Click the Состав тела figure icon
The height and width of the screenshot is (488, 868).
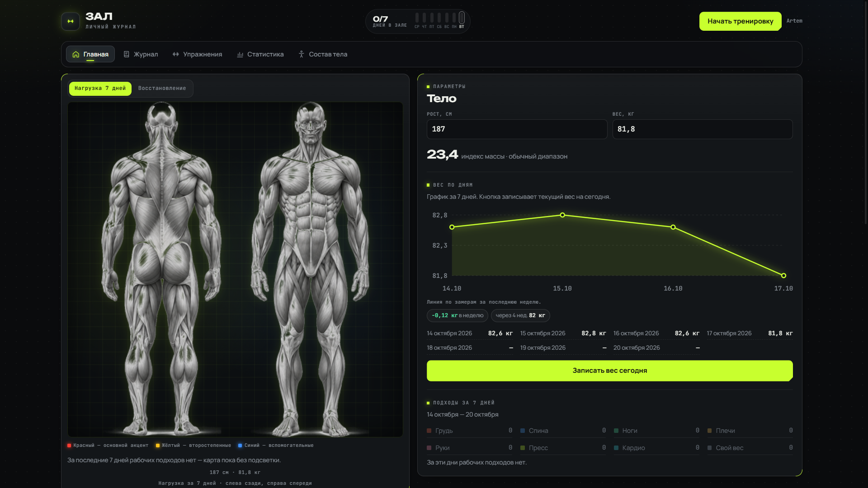click(x=302, y=54)
